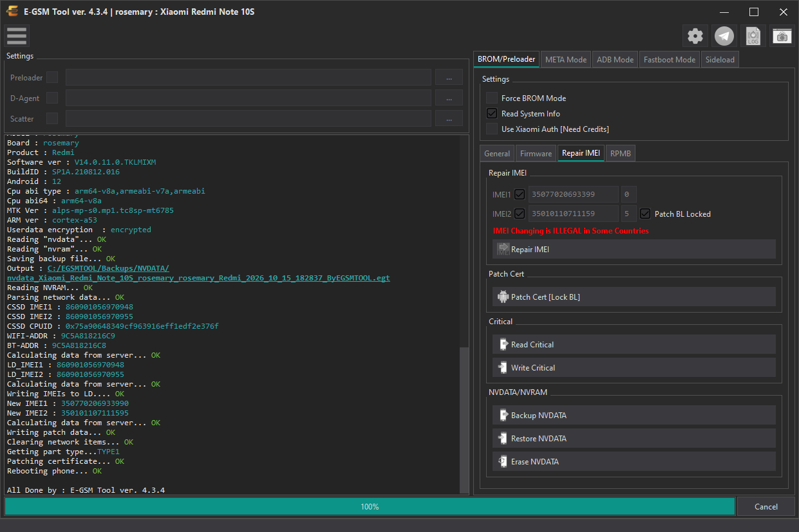
Task: Browse for Scatter file
Action: tap(449, 118)
